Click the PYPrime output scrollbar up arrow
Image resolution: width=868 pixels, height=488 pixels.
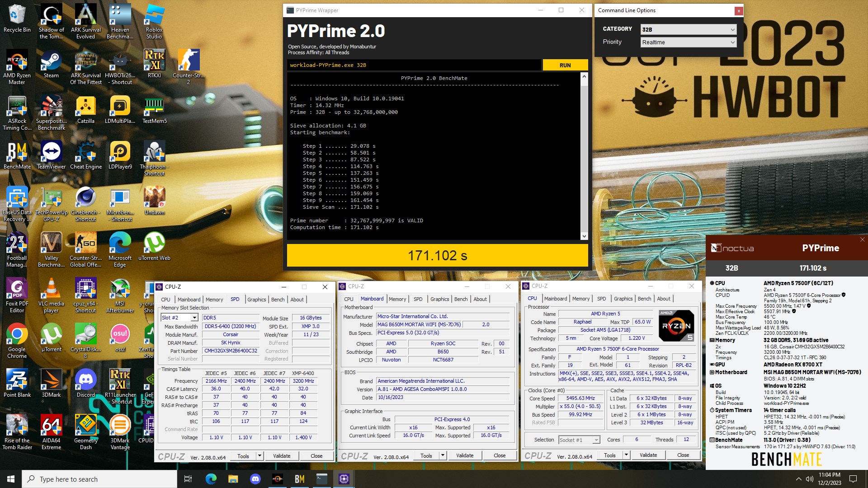click(x=584, y=76)
